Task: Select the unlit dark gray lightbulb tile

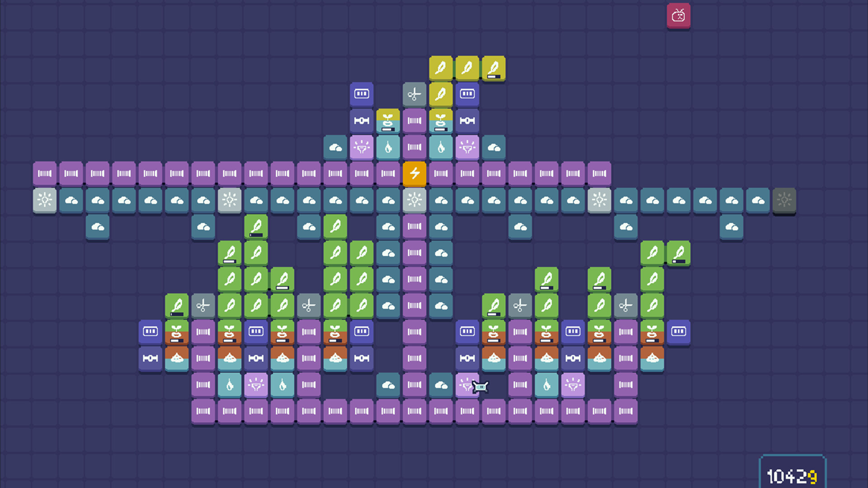Action: (784, 200)
